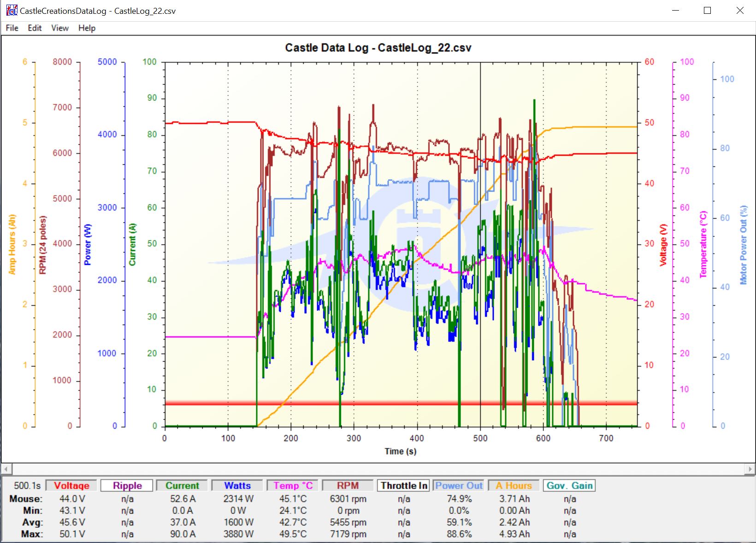Click the Current (A) axis label
Screen dimensions: 756x543
133,245
